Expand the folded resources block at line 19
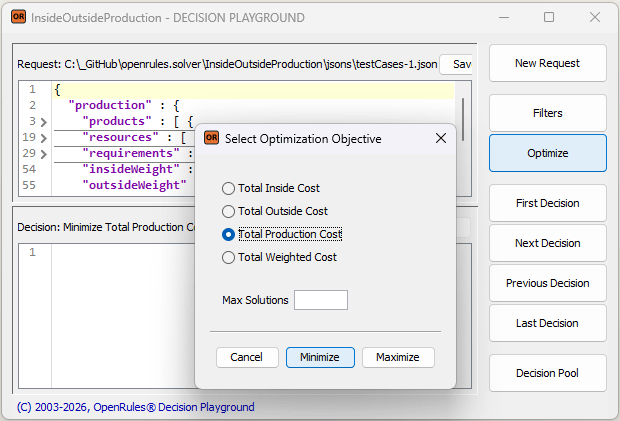 [x=43, y=137]
